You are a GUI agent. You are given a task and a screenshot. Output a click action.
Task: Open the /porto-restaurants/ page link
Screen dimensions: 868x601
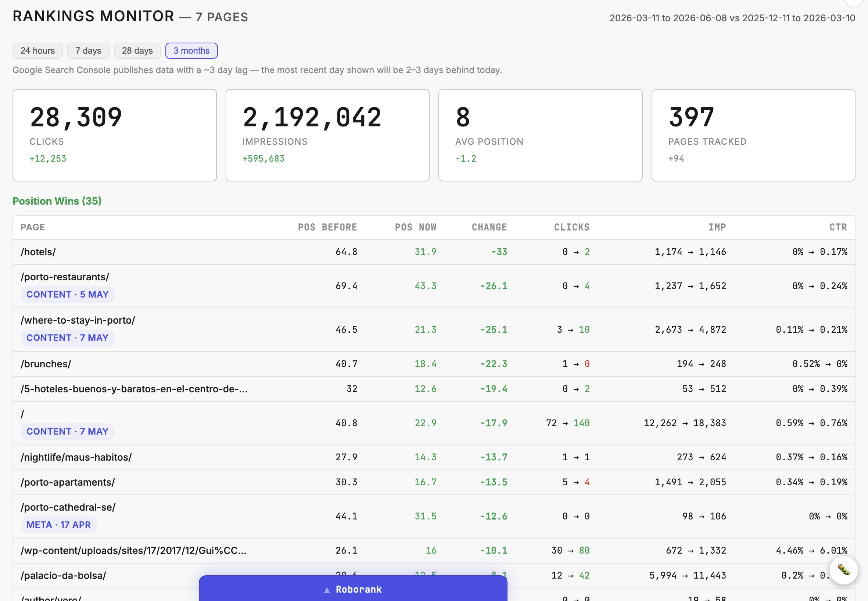[x=65, y=277]
